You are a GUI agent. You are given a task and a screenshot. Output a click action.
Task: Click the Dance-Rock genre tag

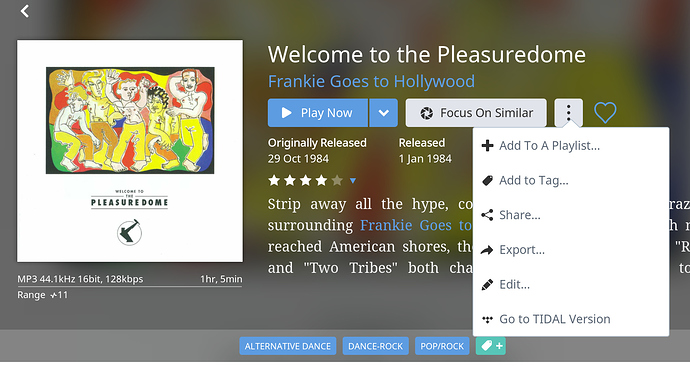[x=375, y=346]
